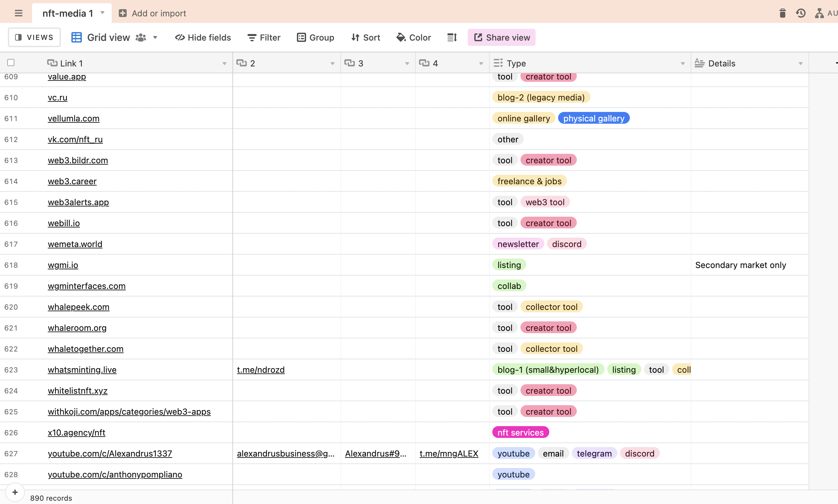Open the whalepeek.com link
Screen dimensions: 838x504
coord(79,307)
